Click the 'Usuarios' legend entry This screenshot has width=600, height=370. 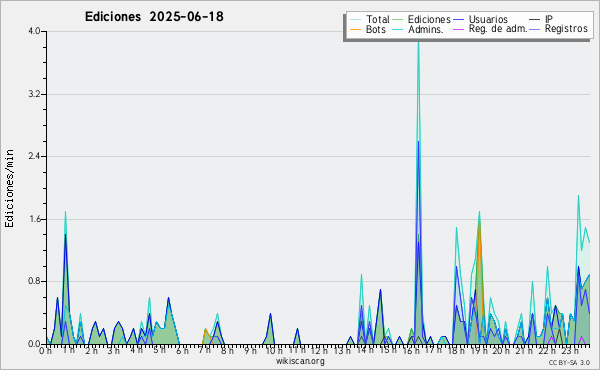click(x=488, y=19)
